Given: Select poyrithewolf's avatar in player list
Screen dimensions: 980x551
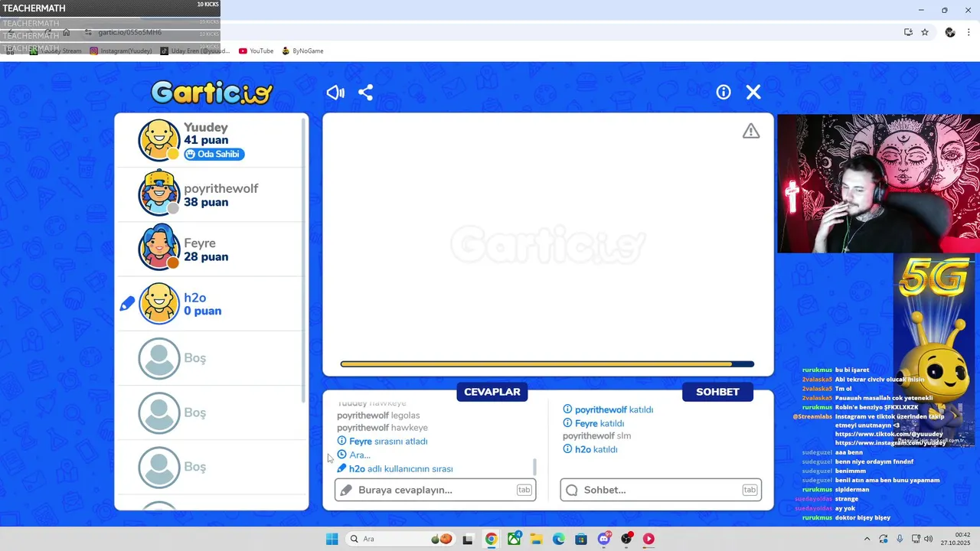Looking at the screenshot, I should tap(158, 194).
